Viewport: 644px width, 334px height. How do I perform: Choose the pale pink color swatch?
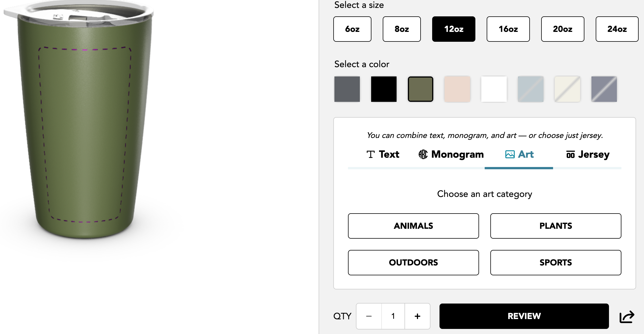pos(457,89)
